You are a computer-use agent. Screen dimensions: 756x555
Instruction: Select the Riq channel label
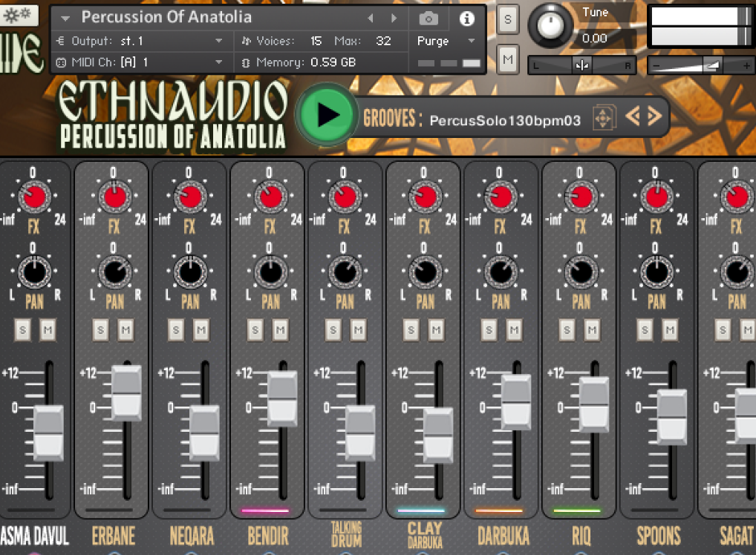[x=581, y=536]
